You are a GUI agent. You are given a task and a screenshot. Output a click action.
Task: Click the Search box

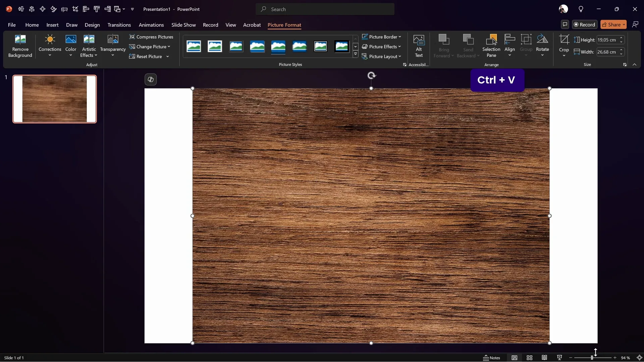tap(325, 9)
